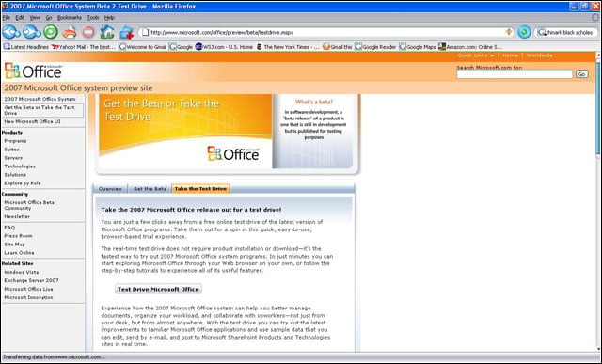Click the Go button beside search field
This screenshot has width=602, height=364.
click(581, 74)
